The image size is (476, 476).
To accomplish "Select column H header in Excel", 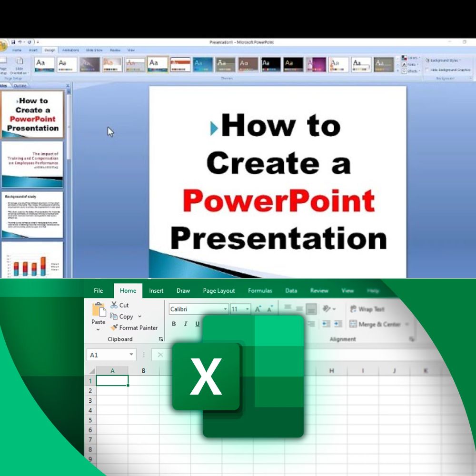I will tap(331, 371).
